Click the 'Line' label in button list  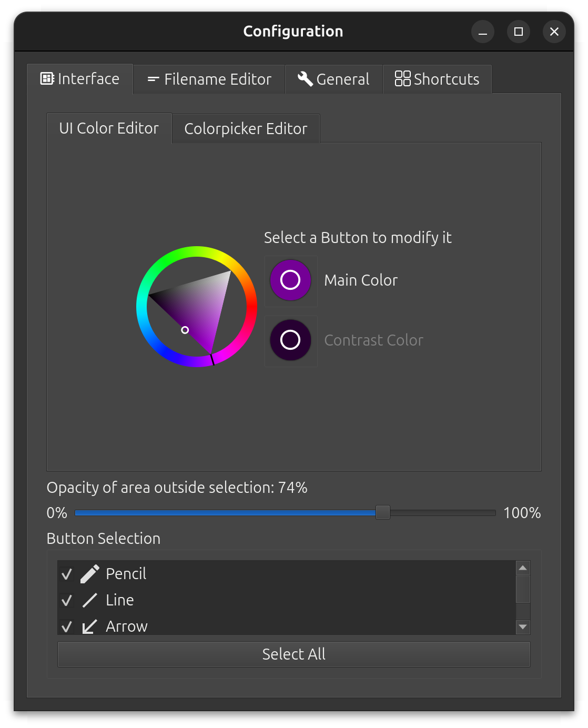coord(120,600)
